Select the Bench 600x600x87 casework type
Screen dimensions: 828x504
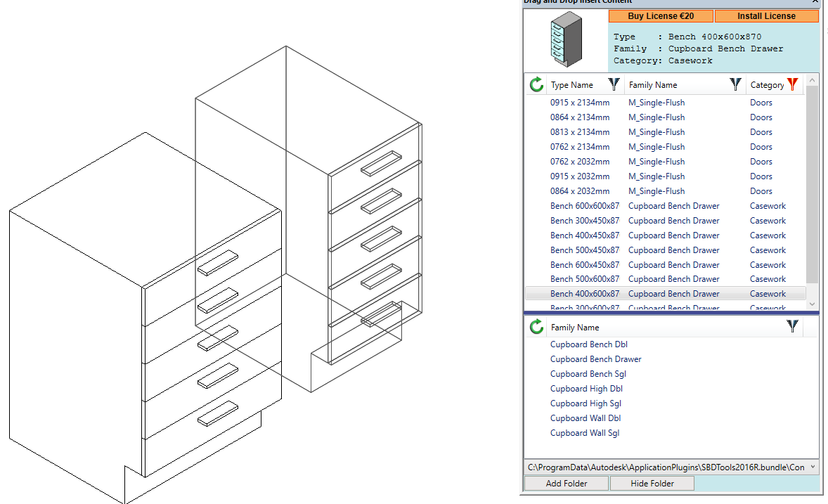tap(585, 205)
